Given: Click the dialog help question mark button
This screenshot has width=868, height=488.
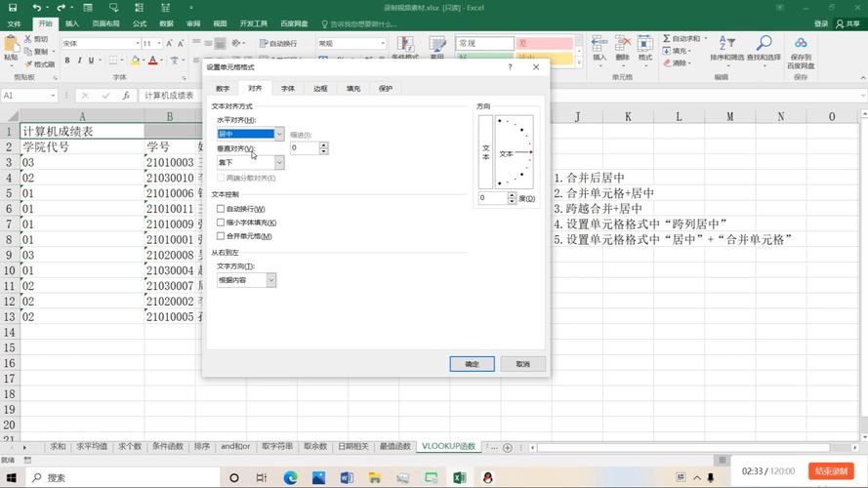Looking at the screenshot, I should [x=510, y=67].
